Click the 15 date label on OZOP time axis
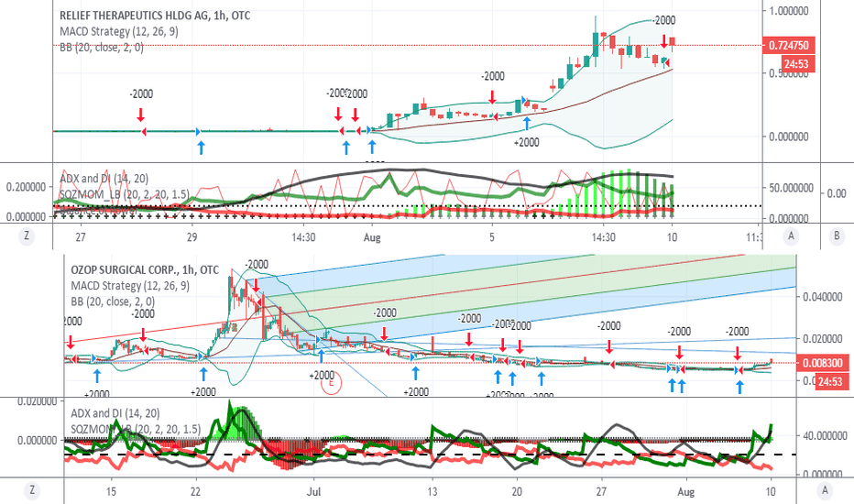 (111, 491)
